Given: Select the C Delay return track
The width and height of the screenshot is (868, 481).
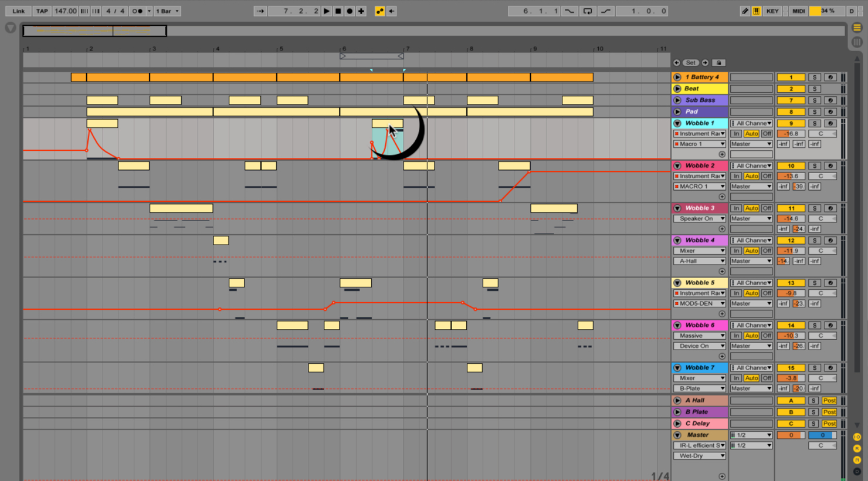Looking at the screenshot, I should [x=697, y=424].
